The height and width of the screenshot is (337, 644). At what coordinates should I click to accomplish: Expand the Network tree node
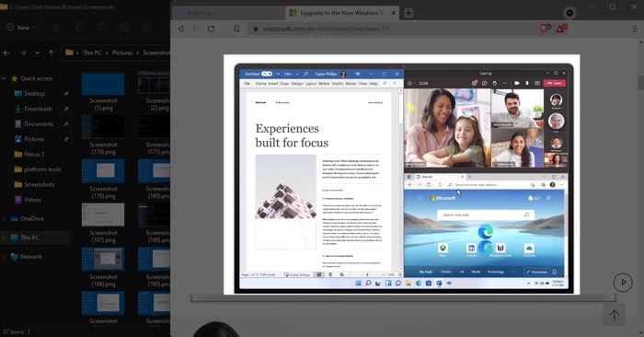click(x=4, y=257)
